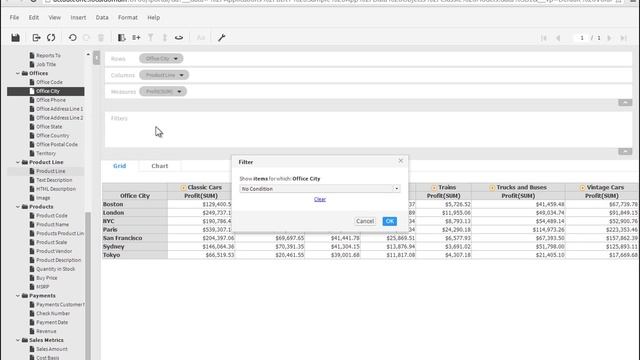
Task: Click the loop-shaped icon before Aa
Action: coord(179,38)
